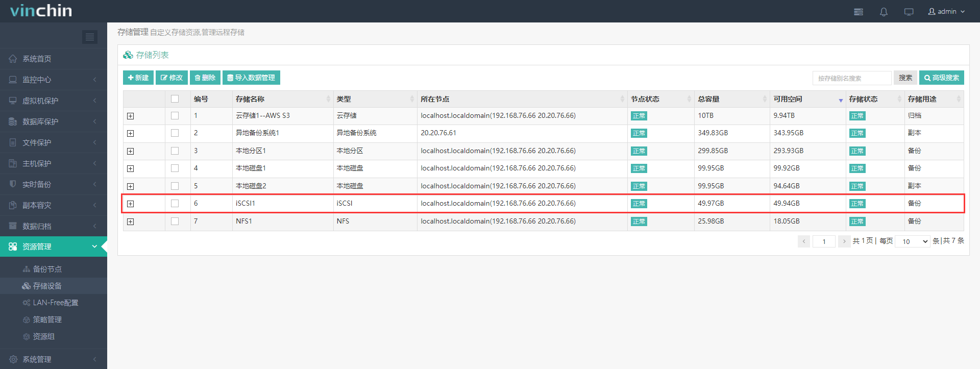Click the LAN-Free配置 gears icon
The image size is (980, 369).
pos(27,303)
